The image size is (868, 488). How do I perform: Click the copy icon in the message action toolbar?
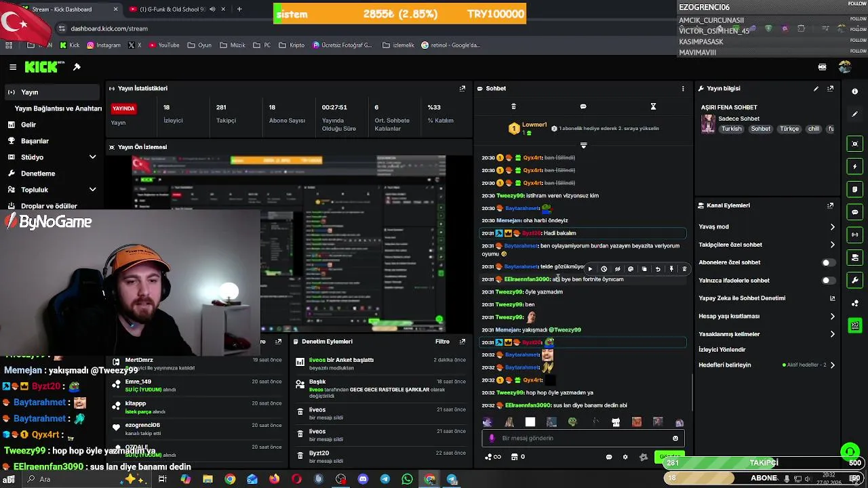pyautogui.click(x=644, y=269)
